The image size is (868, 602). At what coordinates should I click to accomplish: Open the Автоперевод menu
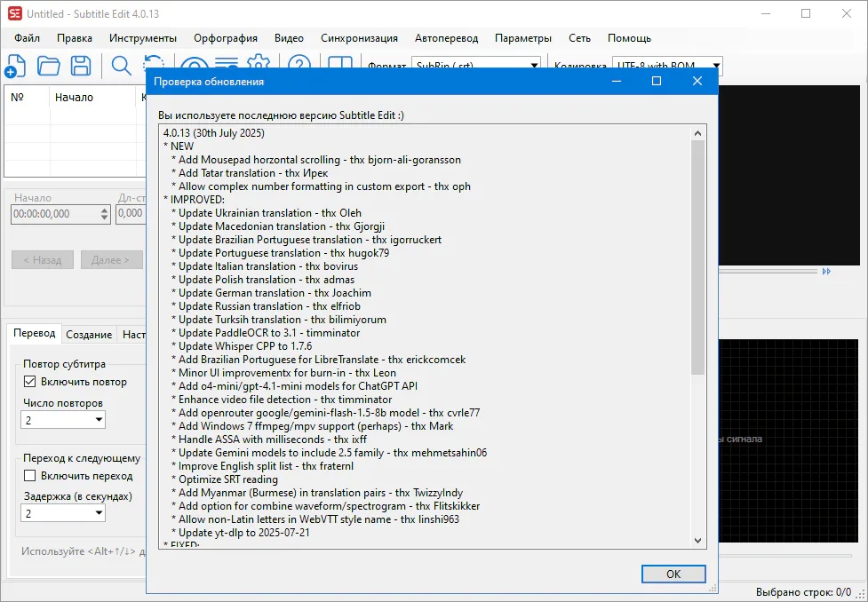[x=446, y=38]
